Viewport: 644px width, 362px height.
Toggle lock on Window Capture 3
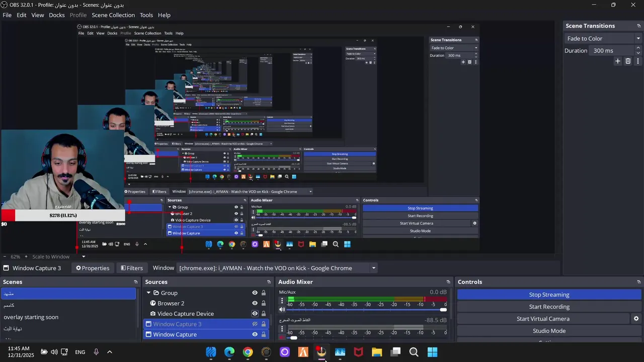pyautogui.click(x=263, y=324)
